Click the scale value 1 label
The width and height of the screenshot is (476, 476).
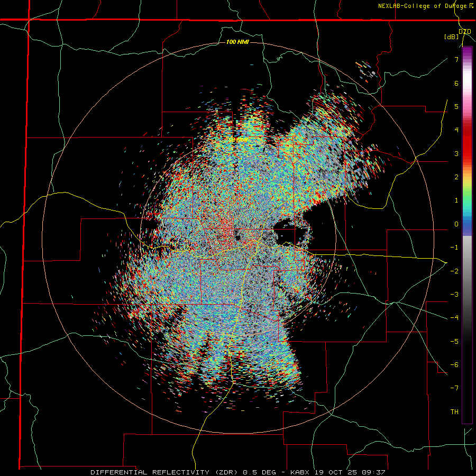click(456, 200)
